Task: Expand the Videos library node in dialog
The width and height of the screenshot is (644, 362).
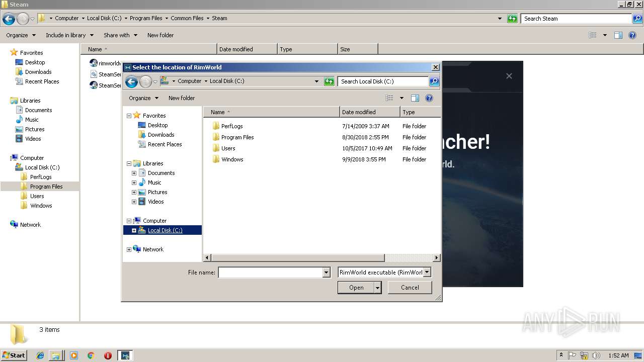Action: [134, 202]
